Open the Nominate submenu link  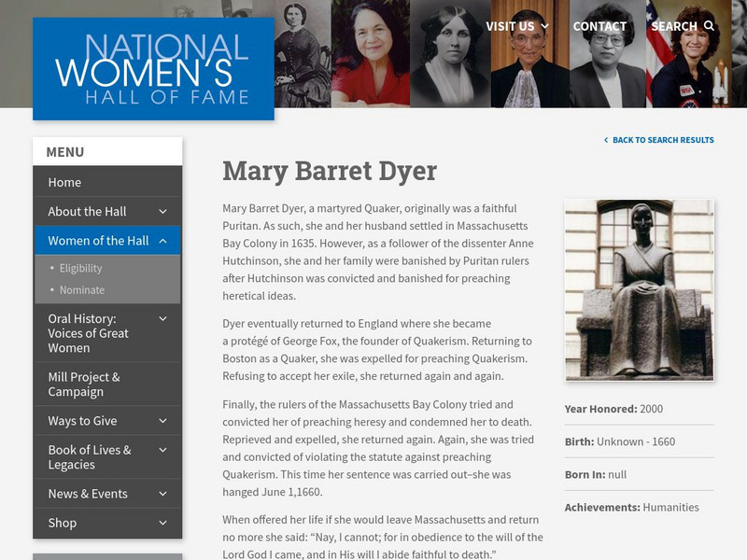tap(82, 290)
